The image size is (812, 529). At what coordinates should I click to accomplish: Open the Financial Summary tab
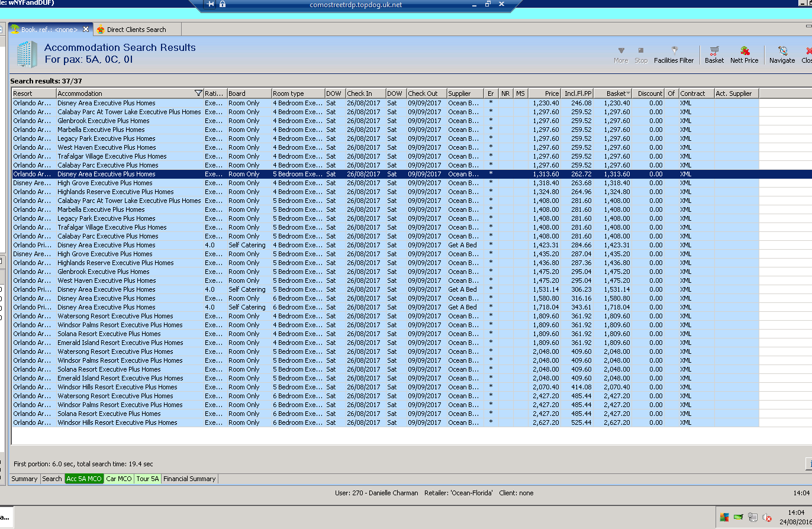point(189,479)
